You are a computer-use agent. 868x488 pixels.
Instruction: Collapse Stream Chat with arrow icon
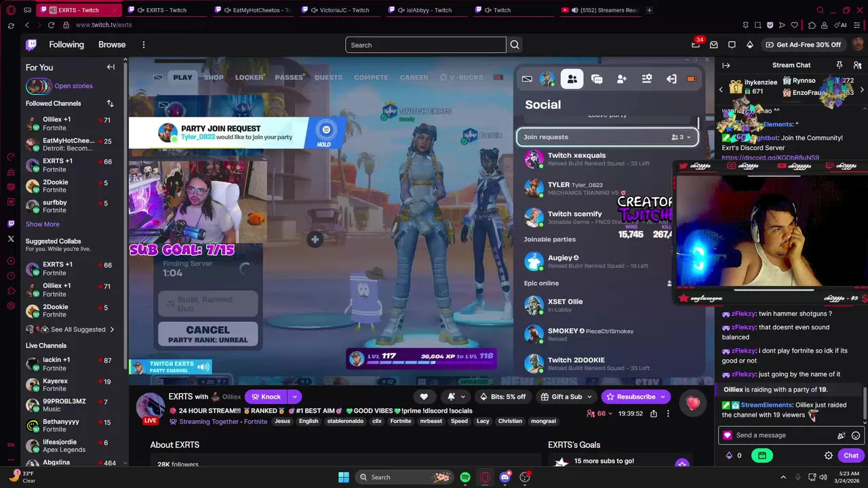(x=726, y=65)
